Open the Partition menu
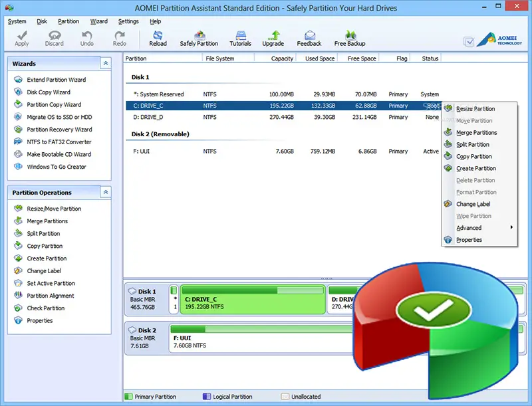Image resolution: width=532 pixels, height=406 pixels. (68, 21)
